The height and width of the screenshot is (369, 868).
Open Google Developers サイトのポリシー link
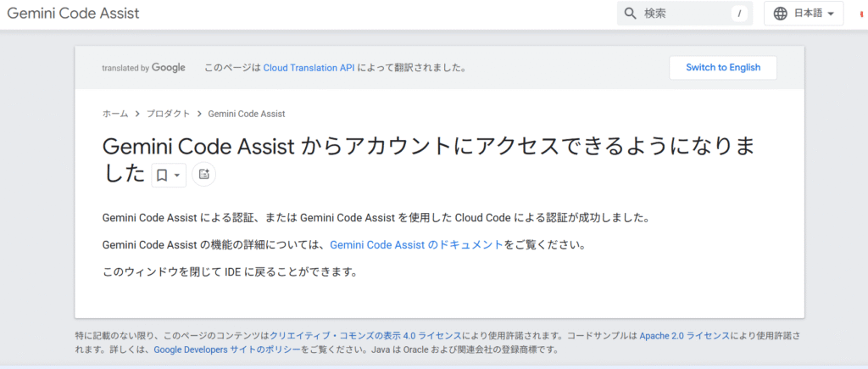(x=227, y=349)
